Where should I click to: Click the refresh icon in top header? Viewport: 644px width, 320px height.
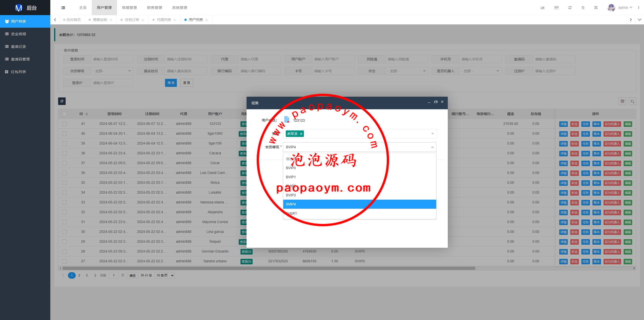click(570, 8)
